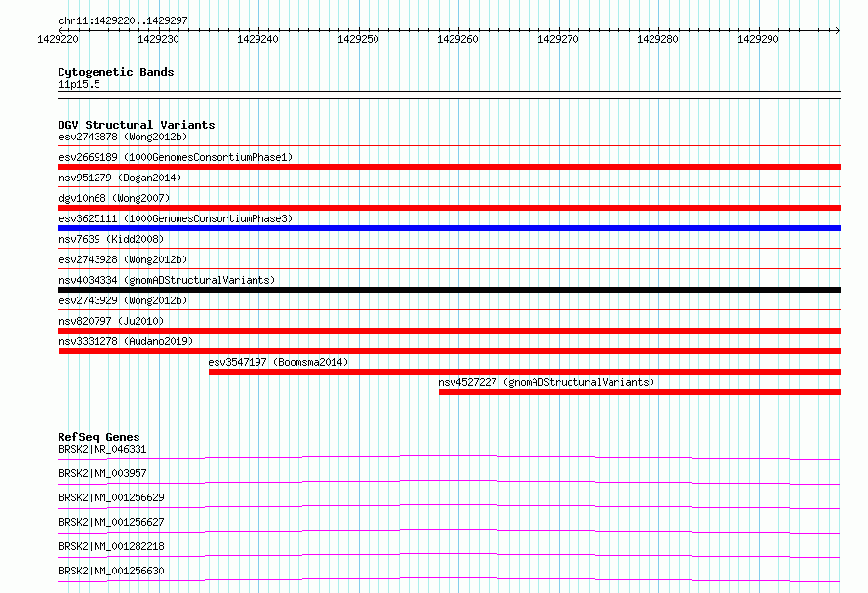Click the 11p15.5 cytogenetic band label

(x=79, y=84)
